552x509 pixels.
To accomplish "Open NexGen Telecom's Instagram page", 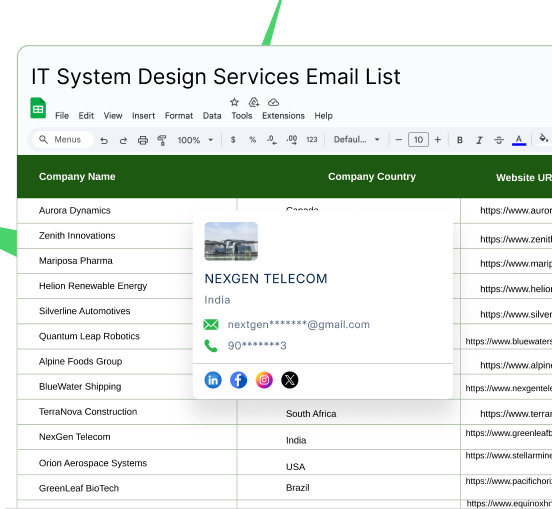I will (x=264, y=380).
